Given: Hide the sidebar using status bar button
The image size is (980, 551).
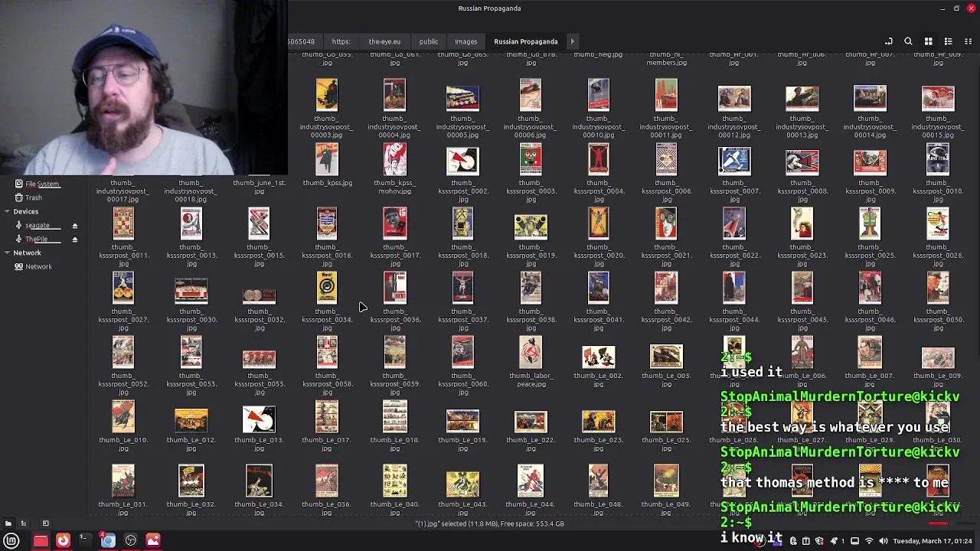Looking at the screenshot, I should [45, 523].
